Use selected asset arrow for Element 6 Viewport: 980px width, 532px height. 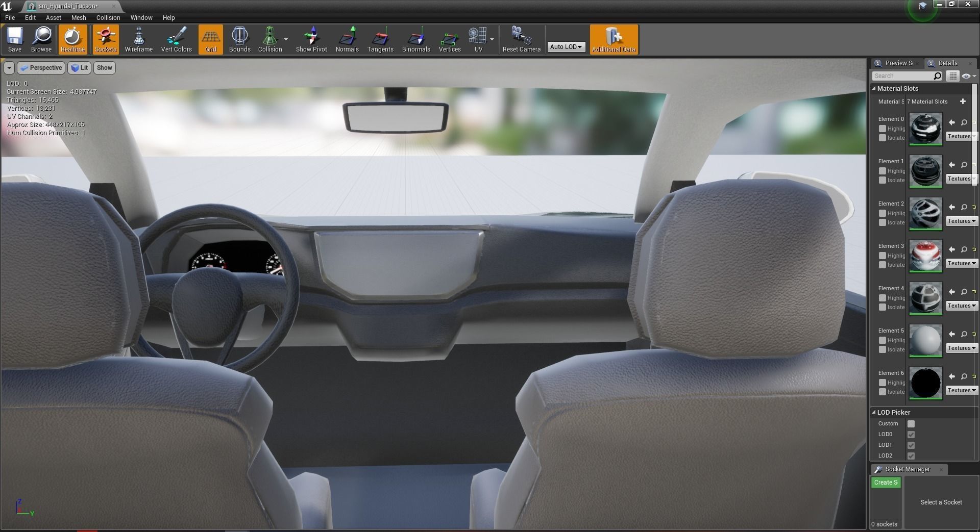tap(951, 376)
